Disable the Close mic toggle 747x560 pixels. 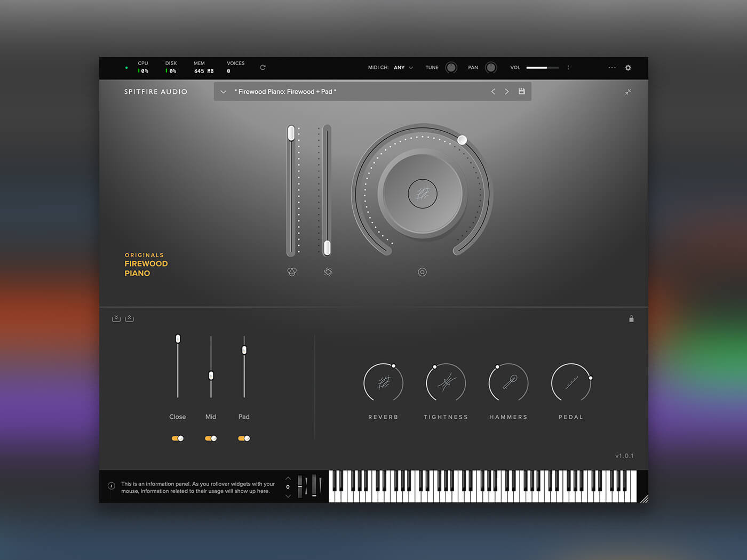tap(178, 438)
